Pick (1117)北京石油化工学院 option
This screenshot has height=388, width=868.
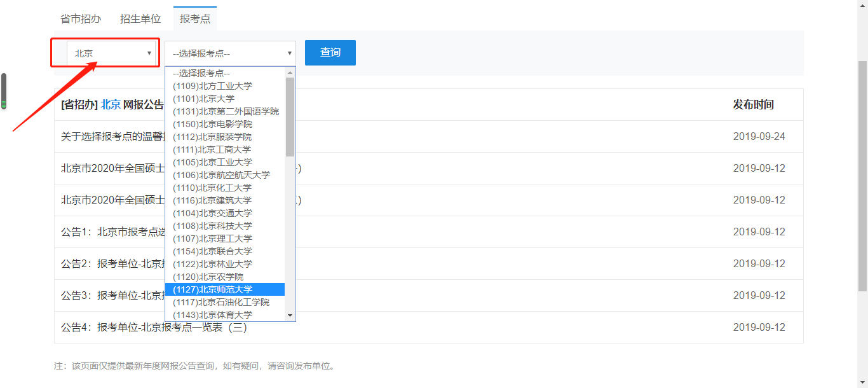(225, 302)
